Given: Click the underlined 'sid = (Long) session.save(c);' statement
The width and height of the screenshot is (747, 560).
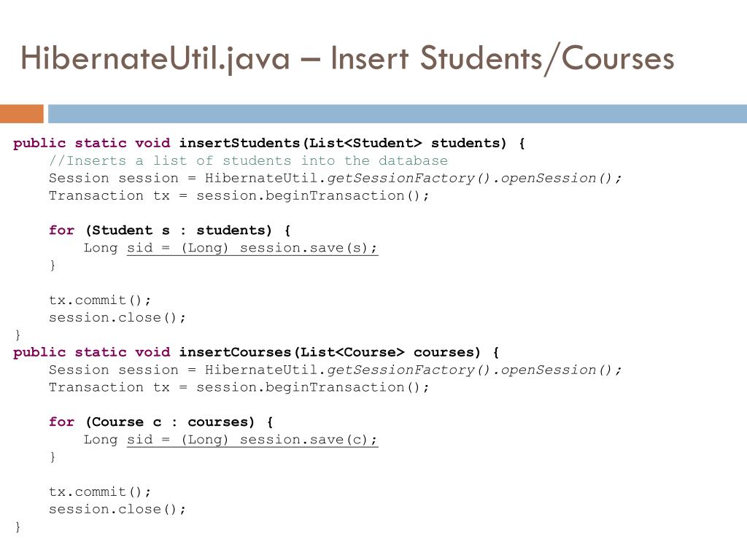Looking at the screenshot, I should point(252,440).
